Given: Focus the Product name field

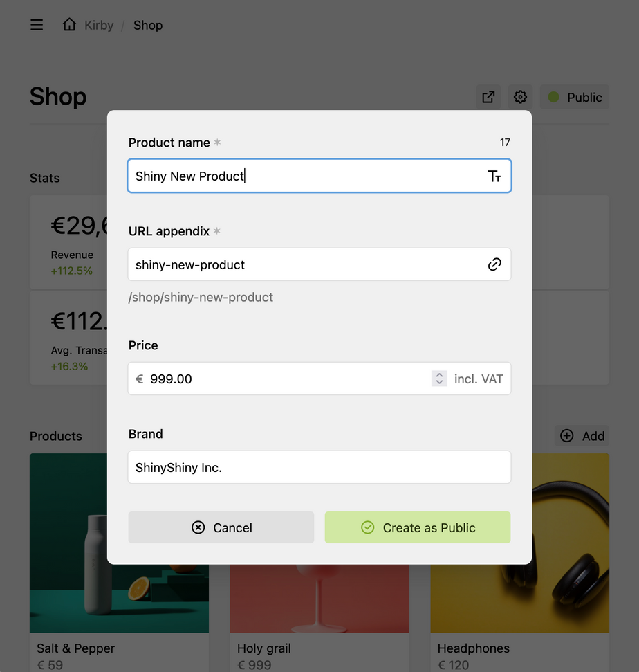Looking at the screenshot, I should click(x=304, y=176).
